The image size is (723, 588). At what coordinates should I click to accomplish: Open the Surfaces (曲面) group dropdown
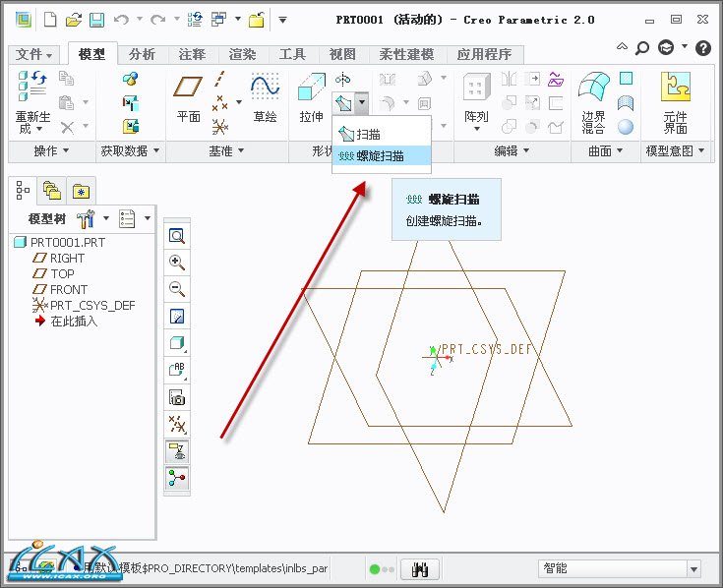605,150
